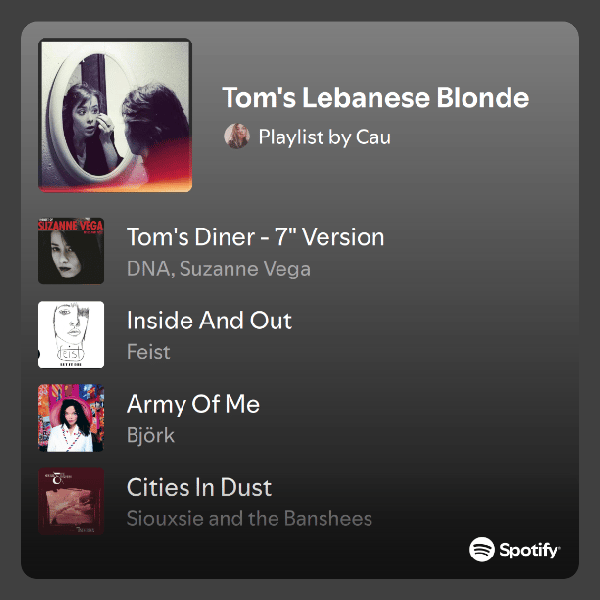600x600 pixels.
Task: Click Björk's Post album cover
Action: tap(71, 418)
